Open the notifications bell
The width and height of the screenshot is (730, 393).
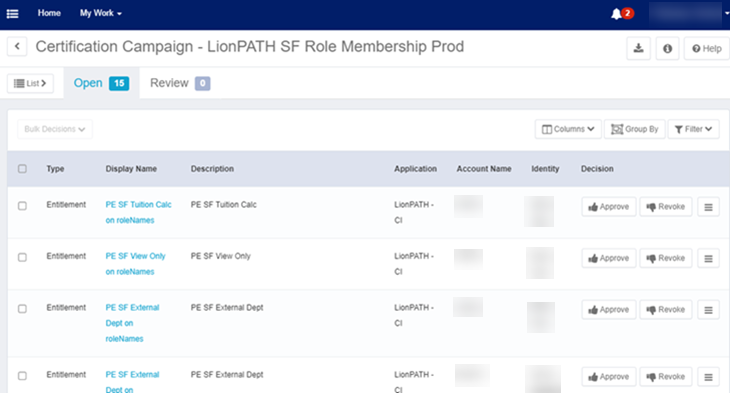(616, 14)
